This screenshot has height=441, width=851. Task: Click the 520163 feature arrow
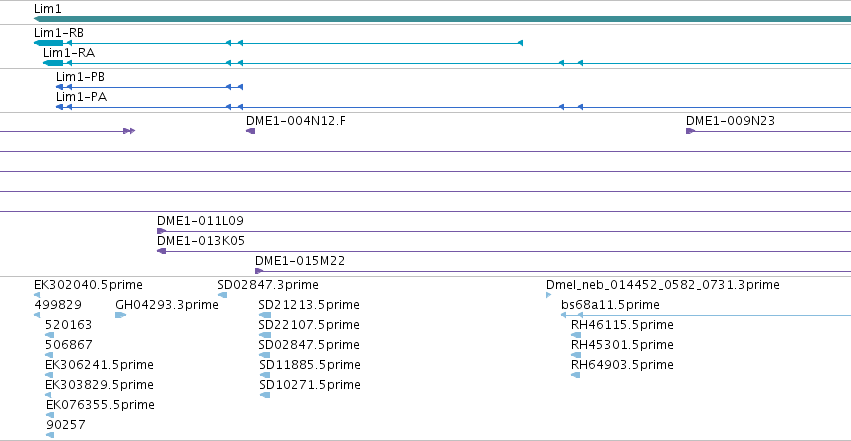(49, 335)
